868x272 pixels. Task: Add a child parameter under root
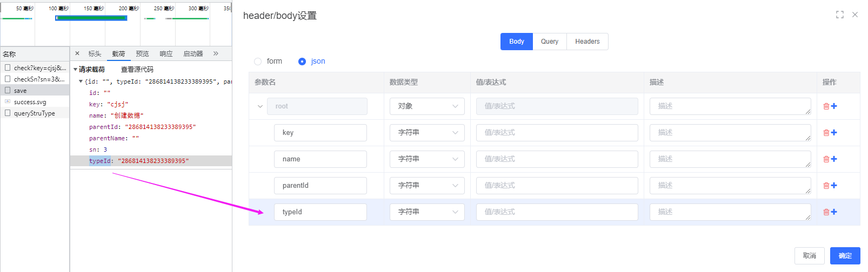pyautogui.click(x=834, y=106)
